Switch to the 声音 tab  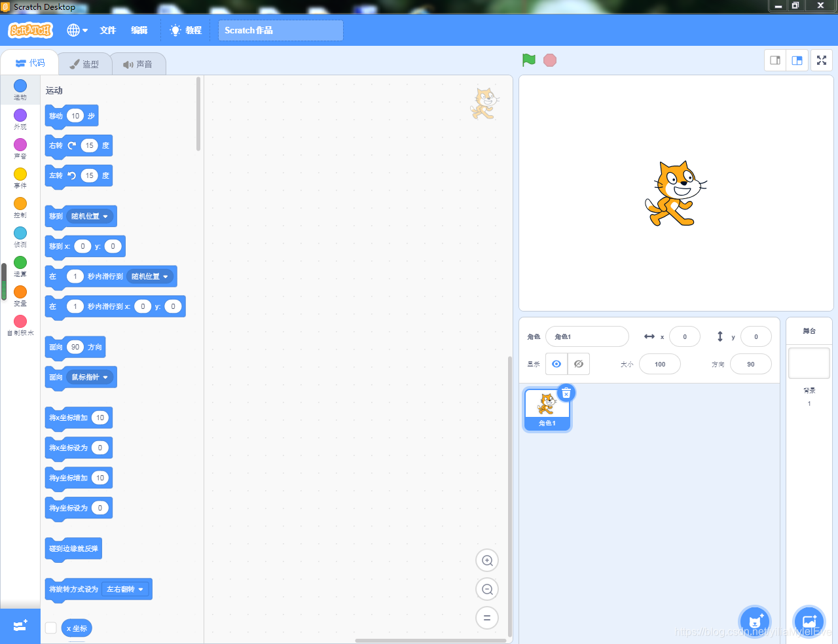138,64
